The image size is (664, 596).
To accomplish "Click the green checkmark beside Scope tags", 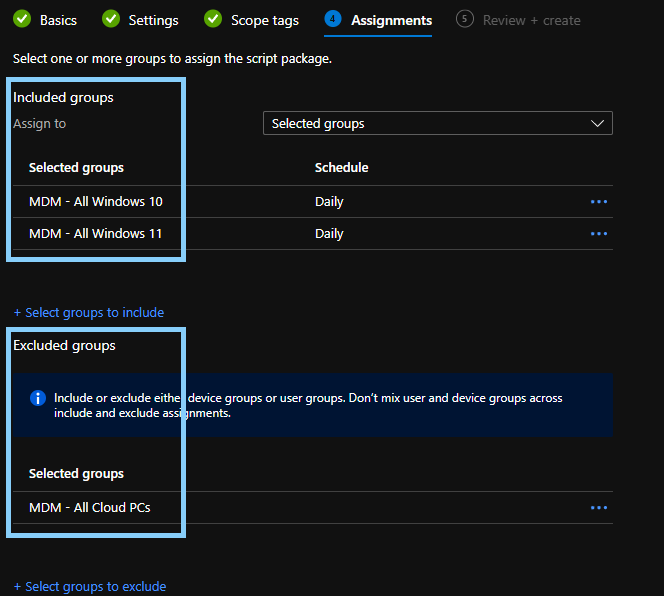I will [213, 19].
